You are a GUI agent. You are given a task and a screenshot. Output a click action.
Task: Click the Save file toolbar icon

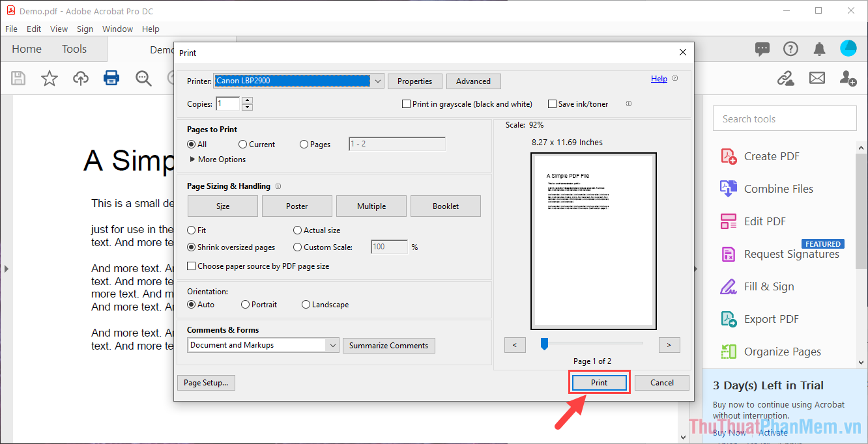pos(18,79)
